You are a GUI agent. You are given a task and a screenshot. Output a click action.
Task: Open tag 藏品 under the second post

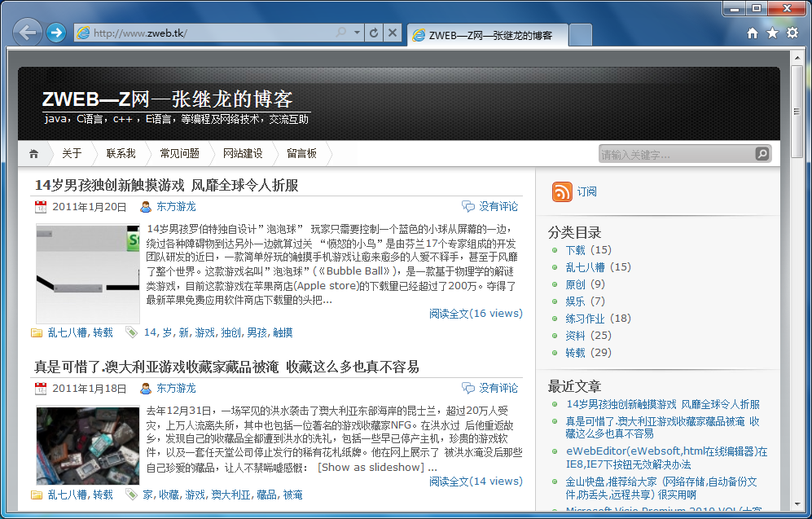point(266,495)
